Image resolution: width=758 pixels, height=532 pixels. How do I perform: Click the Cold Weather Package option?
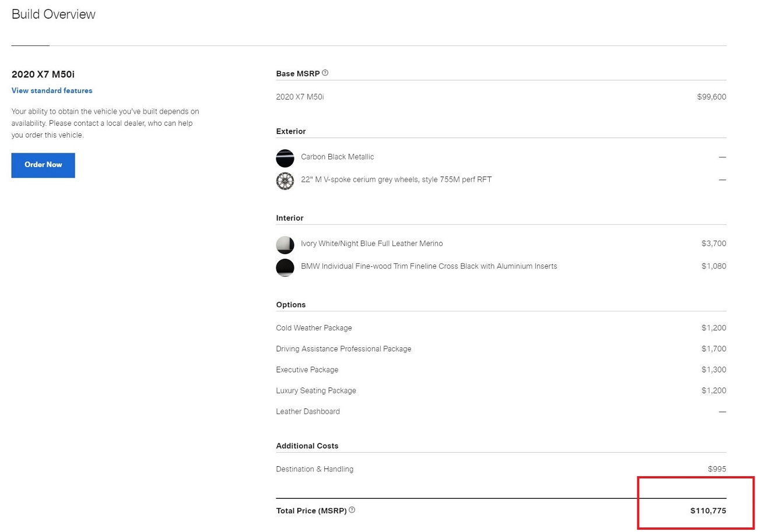point(314,328)
